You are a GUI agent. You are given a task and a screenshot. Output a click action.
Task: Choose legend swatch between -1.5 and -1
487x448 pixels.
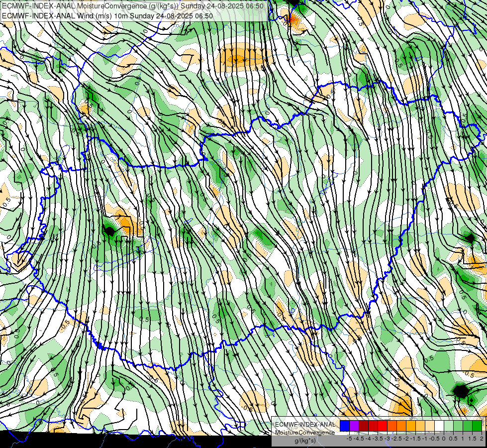pos(420,426)
